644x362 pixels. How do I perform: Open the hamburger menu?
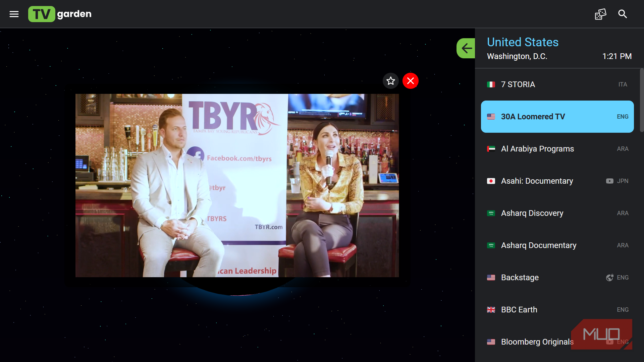[x=14, y=14]
